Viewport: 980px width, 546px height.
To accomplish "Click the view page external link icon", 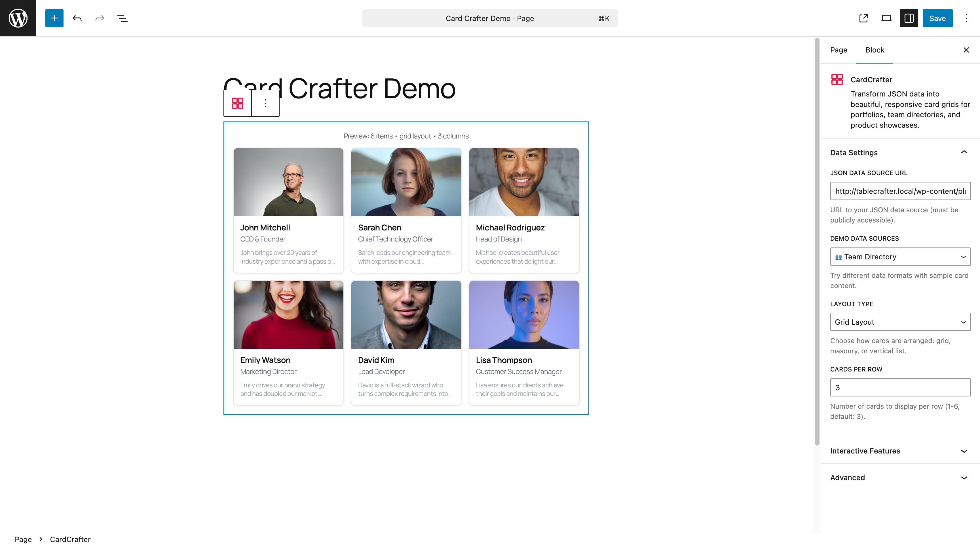I will click(863, 18).
